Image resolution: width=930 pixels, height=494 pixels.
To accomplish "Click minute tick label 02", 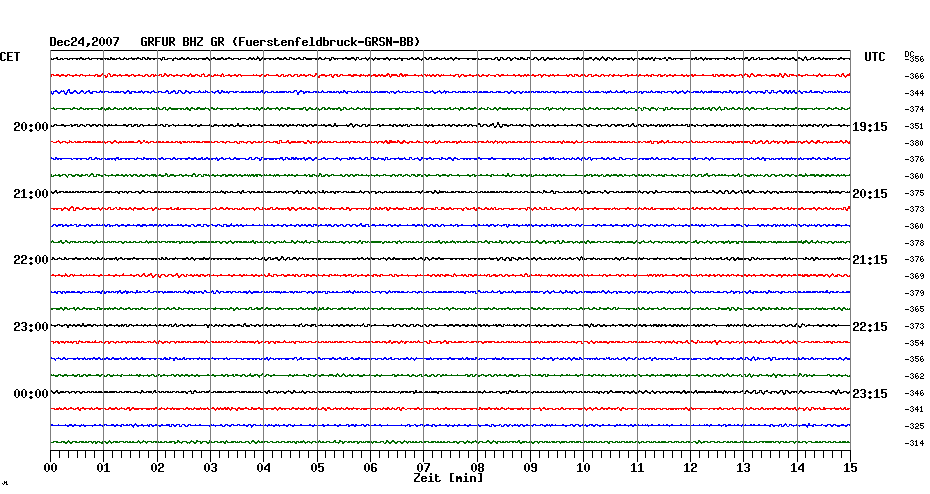I will (157, 467).
